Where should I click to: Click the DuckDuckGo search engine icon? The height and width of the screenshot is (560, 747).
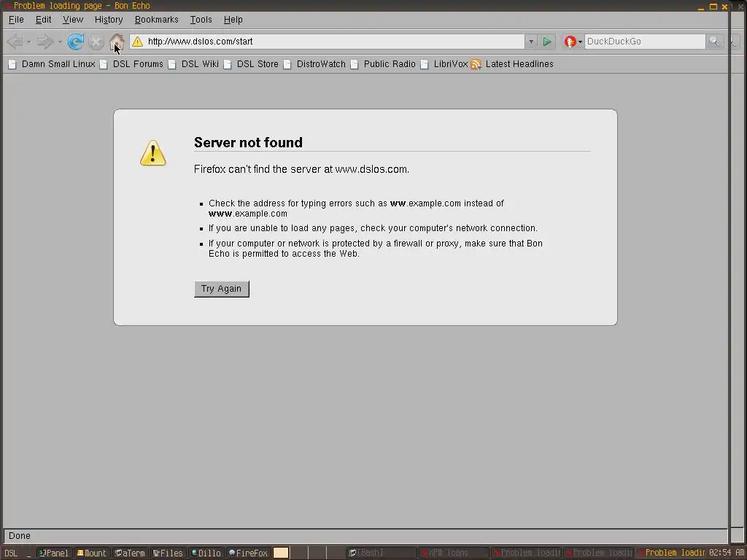[570, 42]
